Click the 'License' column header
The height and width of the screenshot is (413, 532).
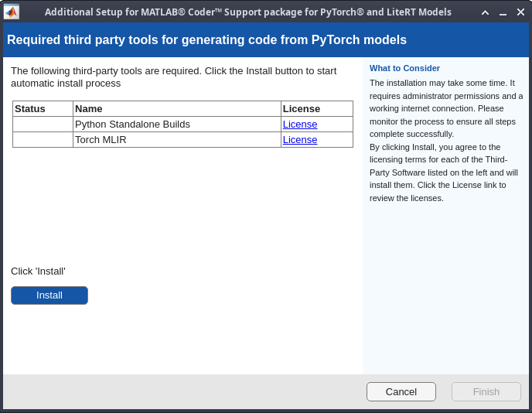[x=317, y=108]
